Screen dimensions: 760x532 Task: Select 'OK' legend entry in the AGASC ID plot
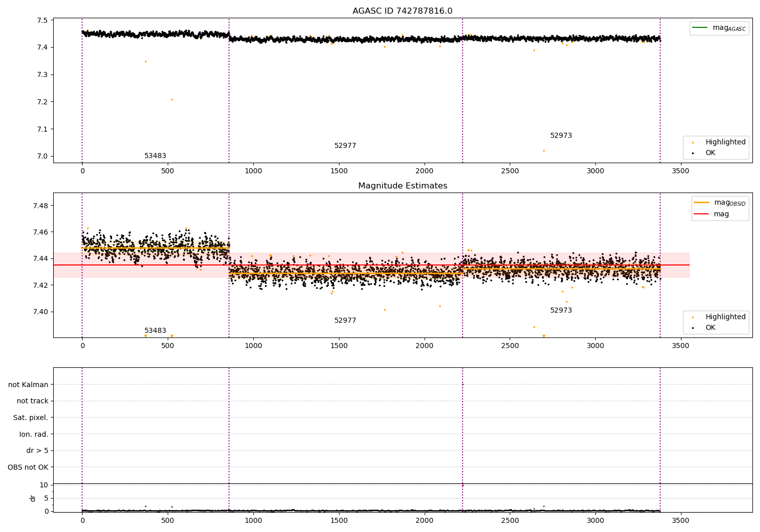point(710,153)
